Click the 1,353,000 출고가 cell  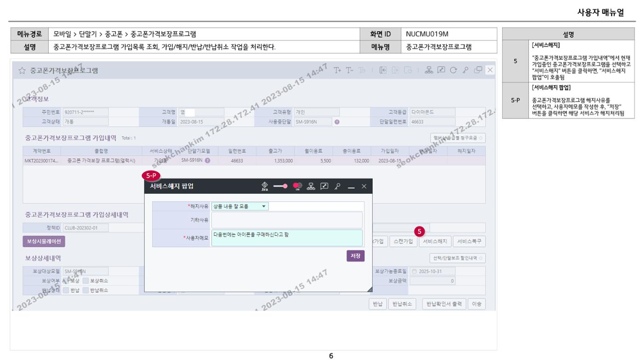(276, 161)
